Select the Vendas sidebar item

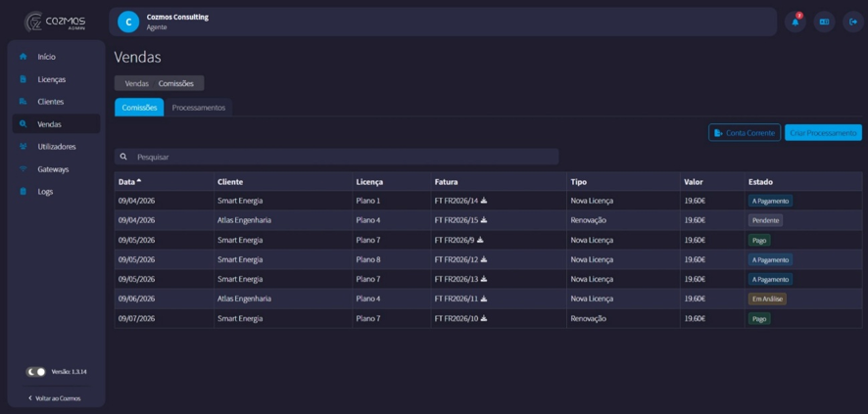(56, 124)
